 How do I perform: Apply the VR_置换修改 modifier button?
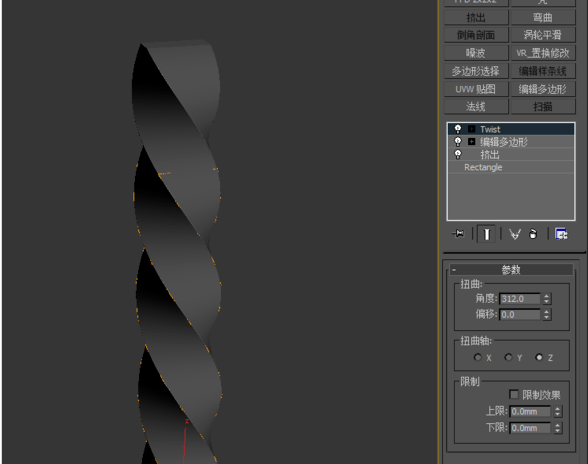543,53
